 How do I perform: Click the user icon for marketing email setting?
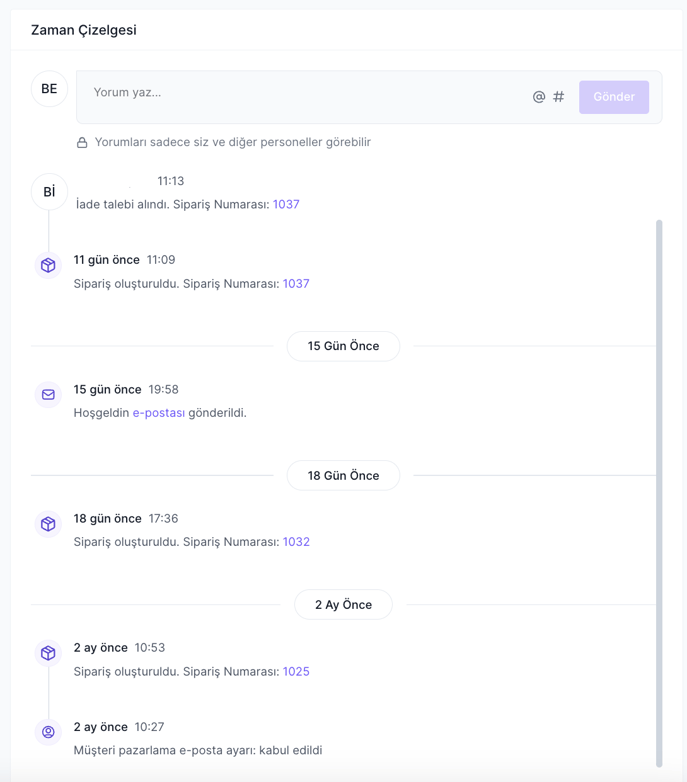point(48,732)
